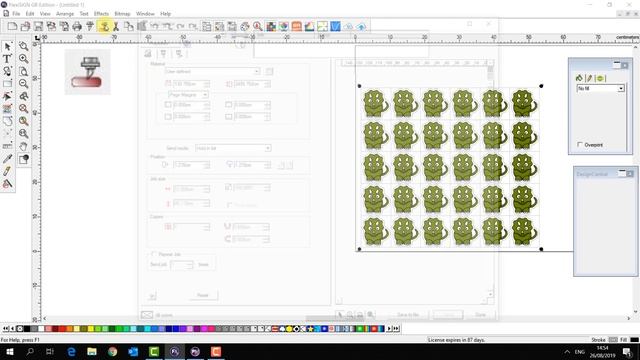
Task: Click the palette next colors arrow
Action: click(389, 328)
